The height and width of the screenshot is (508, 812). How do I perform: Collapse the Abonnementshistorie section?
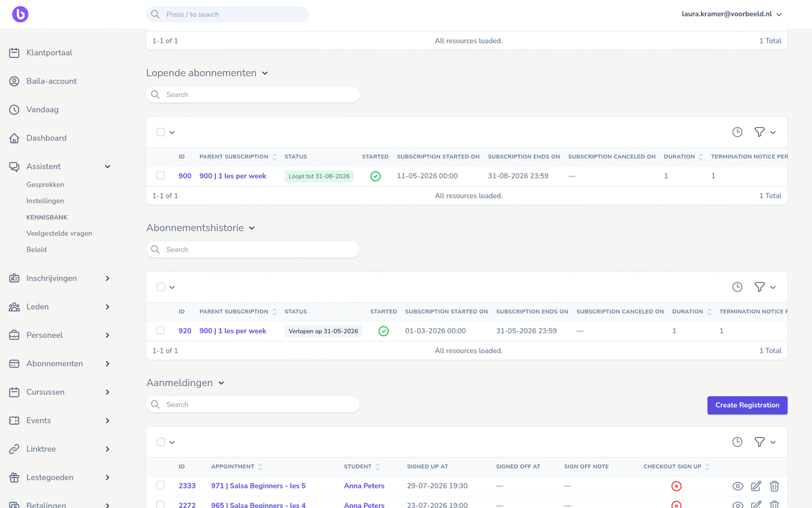point(252,228)
